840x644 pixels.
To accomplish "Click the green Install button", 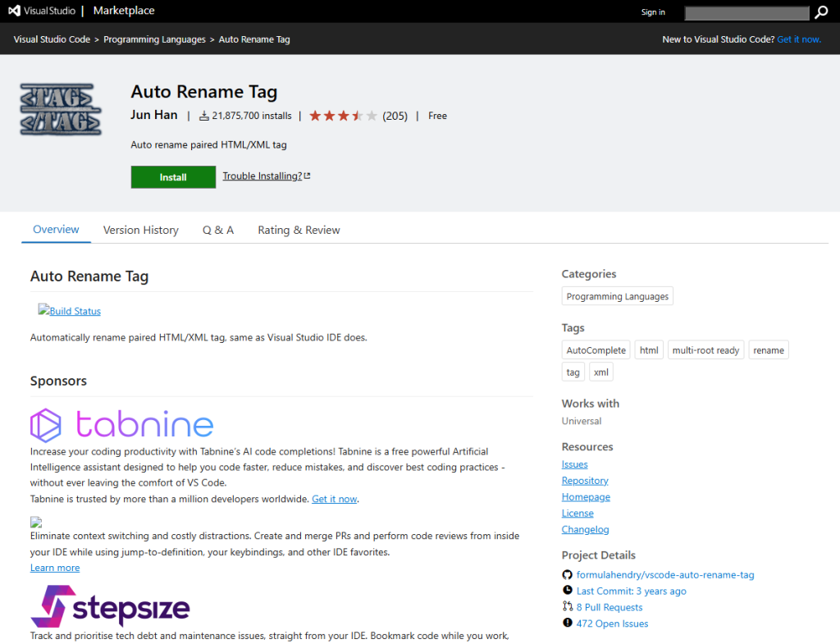I will (x=173, y=177).
